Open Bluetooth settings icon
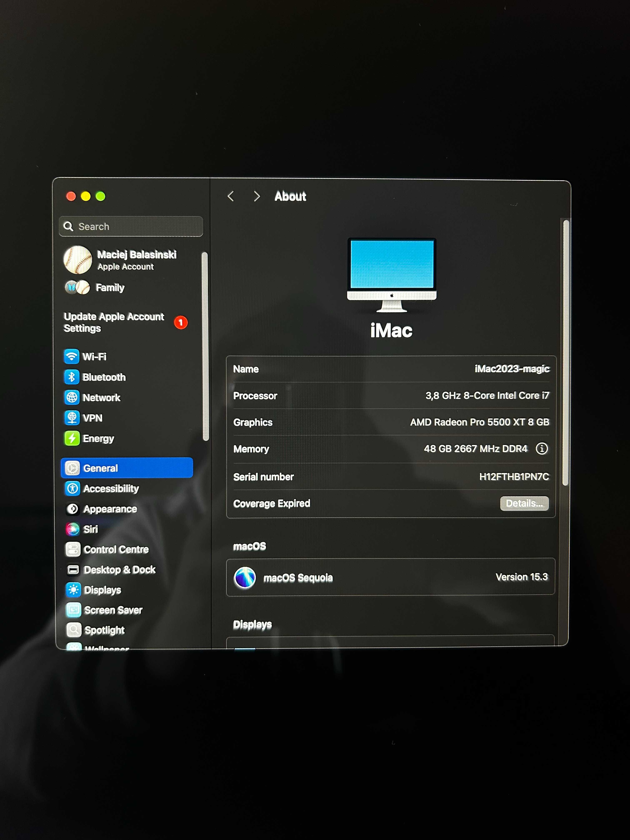This screenshot has width=630, height=840. [71, 377]
